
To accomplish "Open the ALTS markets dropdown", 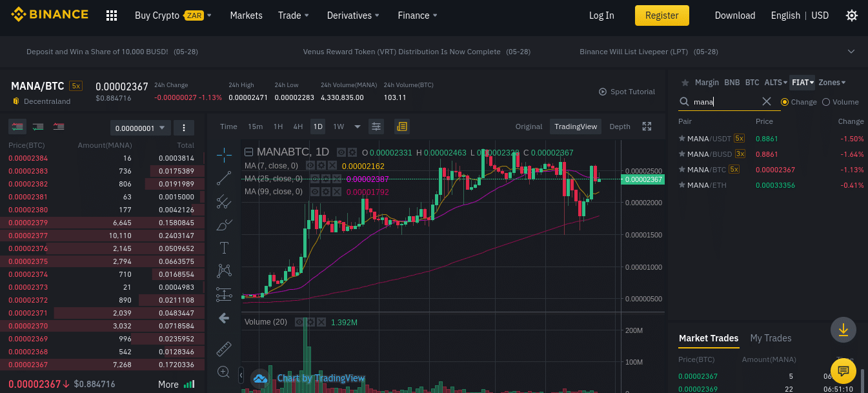I will (x=776, y=83).
